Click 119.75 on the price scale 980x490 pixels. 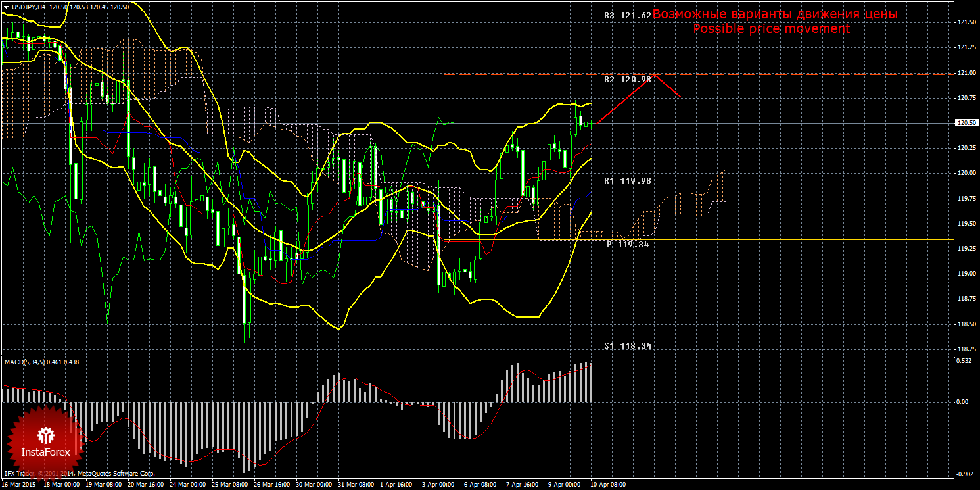pyautogui.click(x=966, y=199)
